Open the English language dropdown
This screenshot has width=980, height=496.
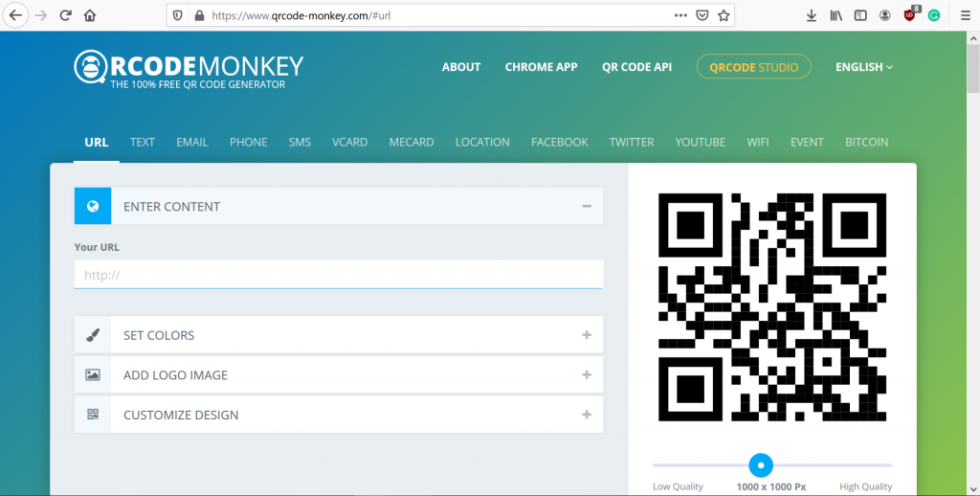point(864,67)
